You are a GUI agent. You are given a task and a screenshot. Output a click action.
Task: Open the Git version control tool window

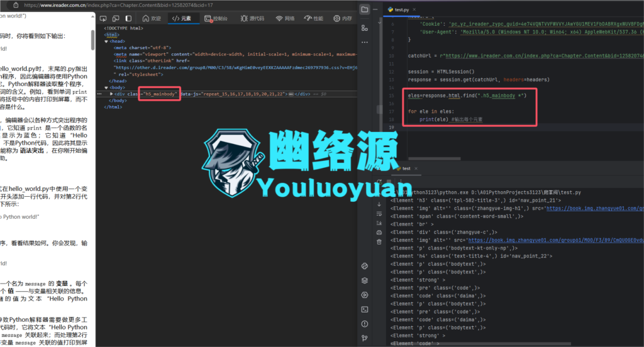[x=364, y=338]
